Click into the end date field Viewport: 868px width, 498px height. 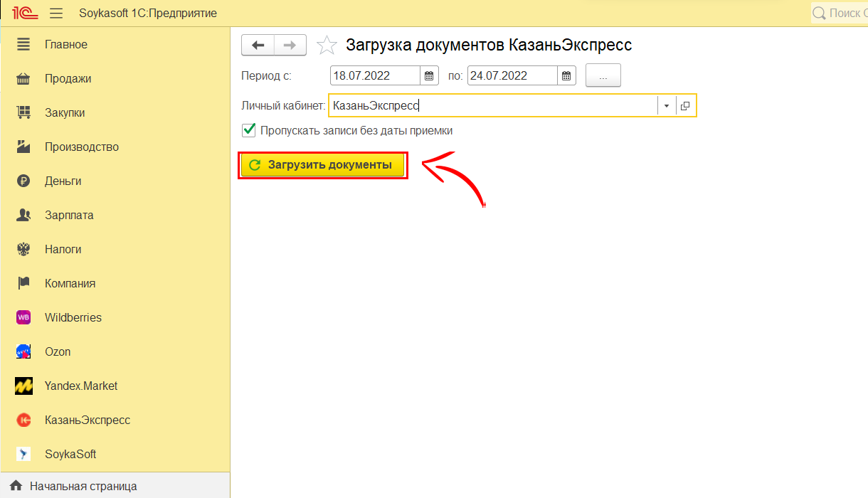(512, 75)
